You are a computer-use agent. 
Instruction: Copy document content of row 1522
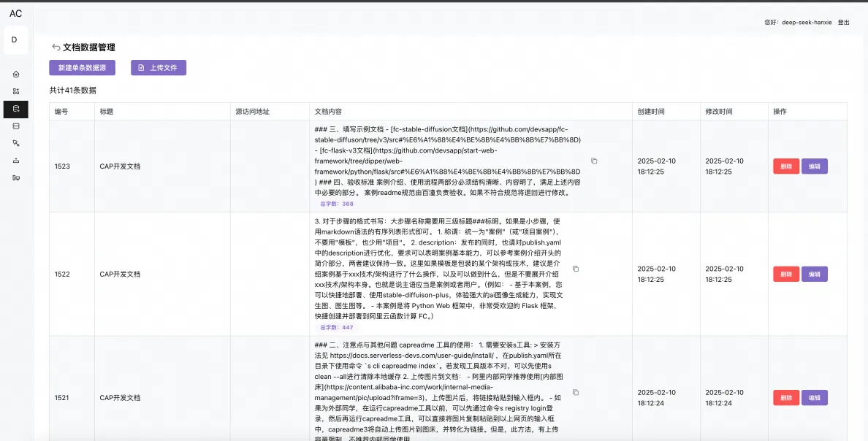(576, 269)
